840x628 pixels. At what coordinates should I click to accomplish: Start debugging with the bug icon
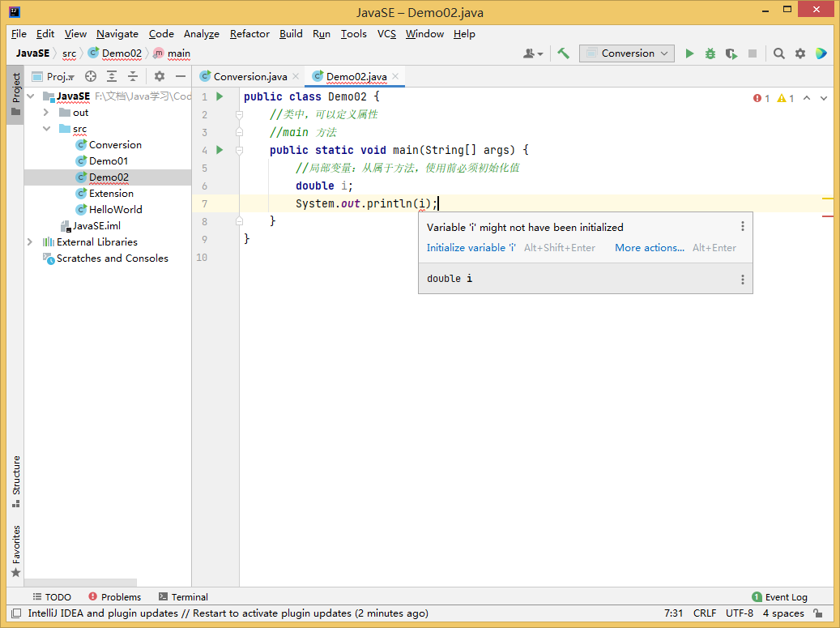click(710, 53)
